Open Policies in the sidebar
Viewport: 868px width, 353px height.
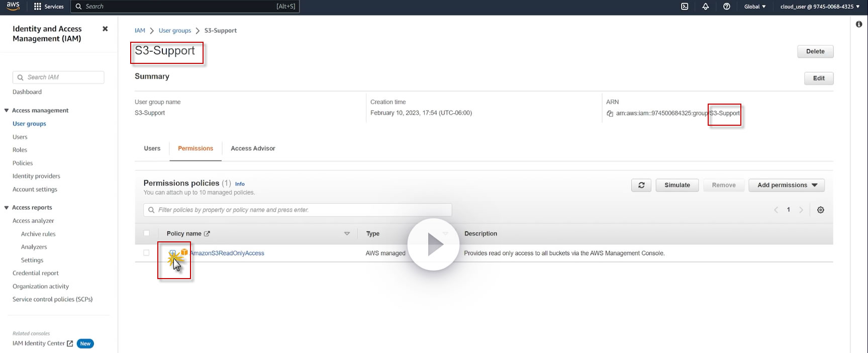click(23, 163)
